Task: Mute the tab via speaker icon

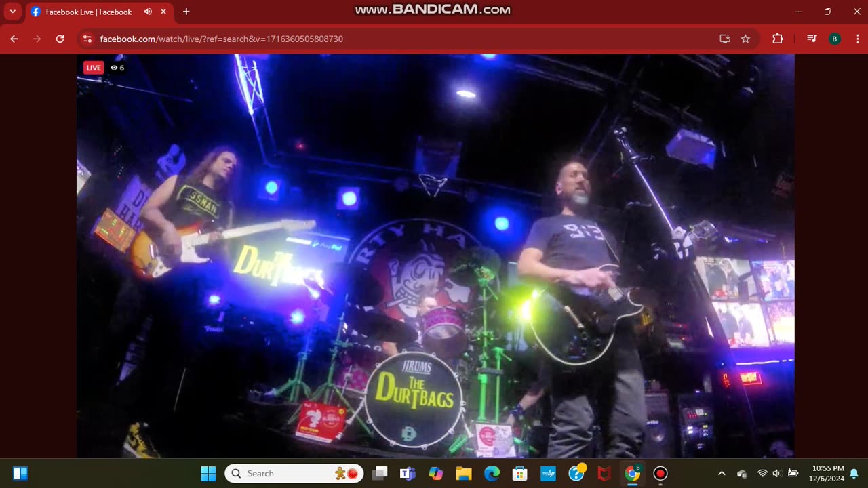Action: [x=148, y=12]
